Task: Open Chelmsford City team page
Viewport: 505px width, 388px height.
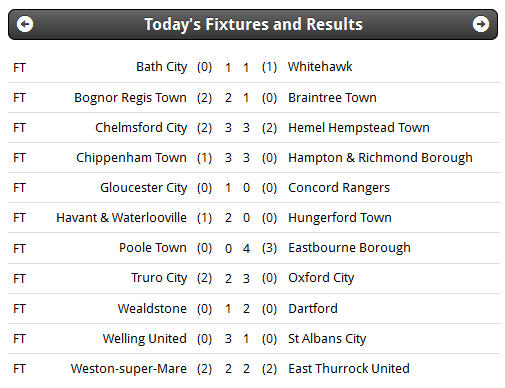Action: [141, 128]
